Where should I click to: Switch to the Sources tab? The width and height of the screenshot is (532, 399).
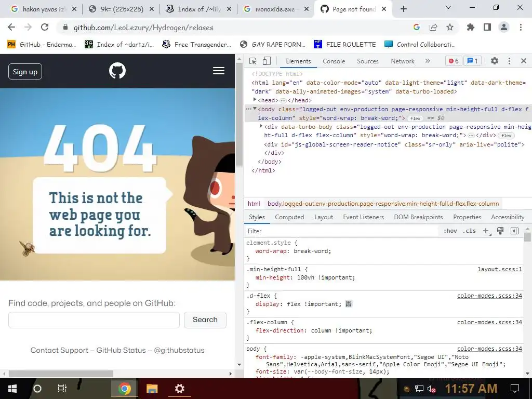[367, 61]
